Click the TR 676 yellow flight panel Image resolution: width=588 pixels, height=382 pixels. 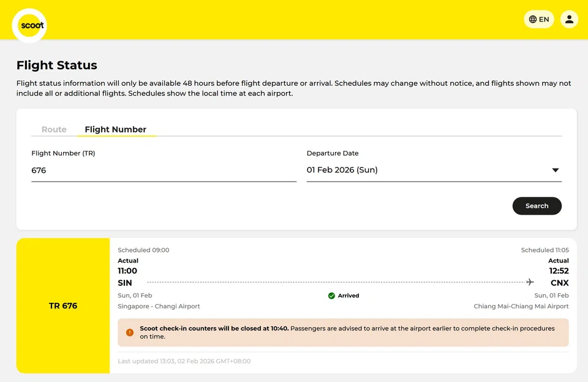(63, 305)
